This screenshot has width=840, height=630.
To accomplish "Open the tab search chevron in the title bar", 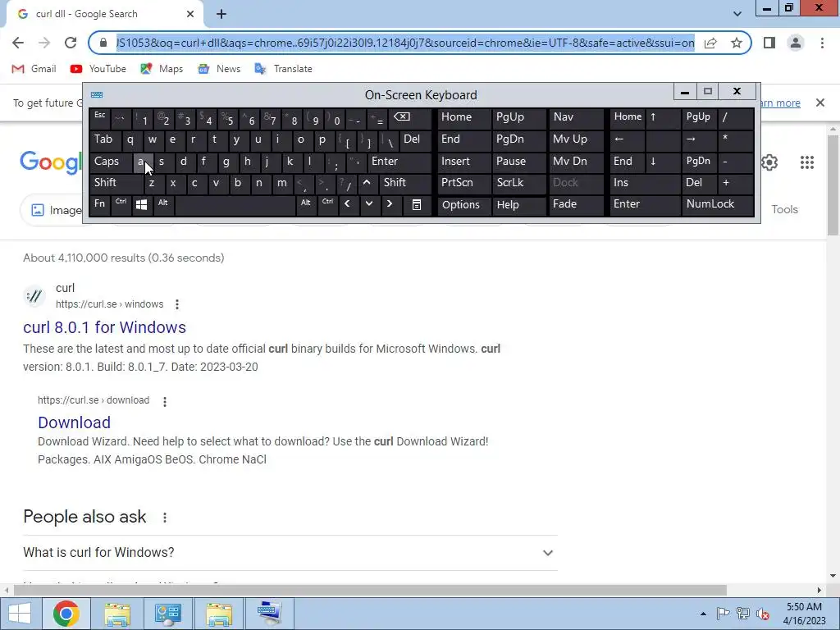I will click(737, 14).
